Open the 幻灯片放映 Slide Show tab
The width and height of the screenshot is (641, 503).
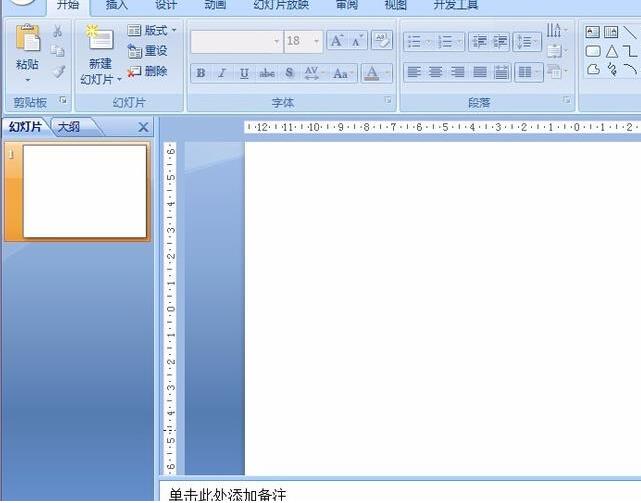click(281, 5)
